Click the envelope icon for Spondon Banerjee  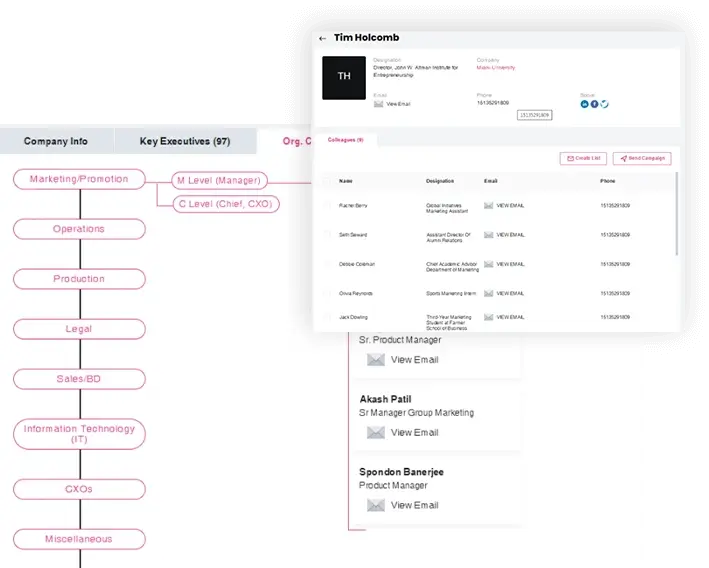(x=376, y=505)
